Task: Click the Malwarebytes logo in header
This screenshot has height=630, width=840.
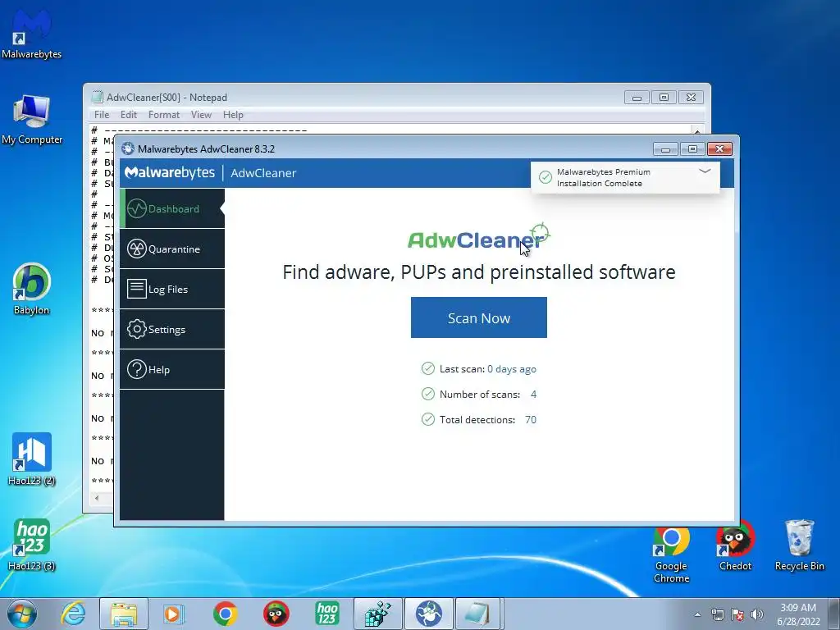Action: tap(169, 172)
